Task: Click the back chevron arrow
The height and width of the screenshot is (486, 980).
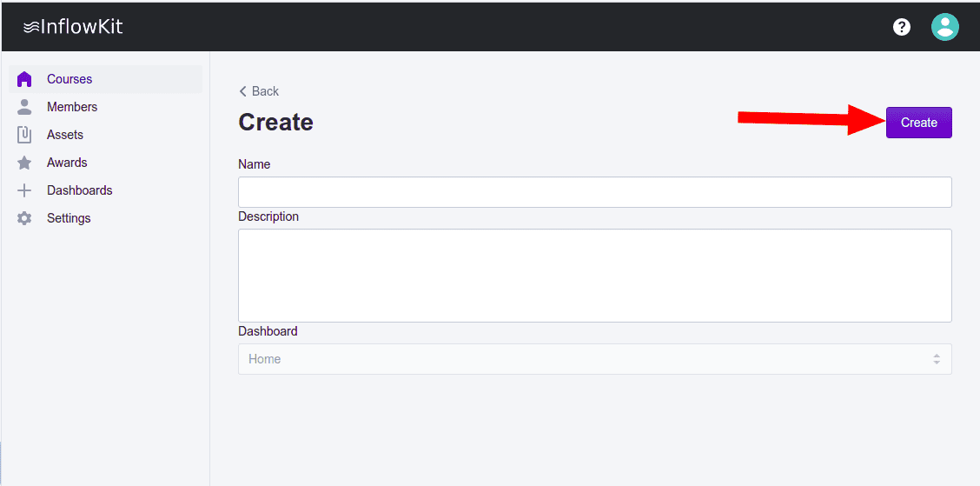Action: coord(243,91)
